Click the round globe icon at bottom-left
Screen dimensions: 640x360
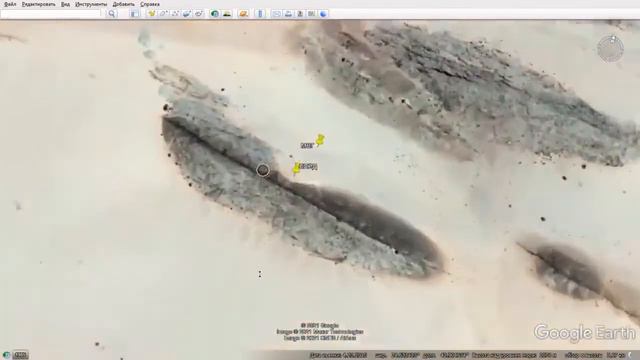[x=7, y=355]
